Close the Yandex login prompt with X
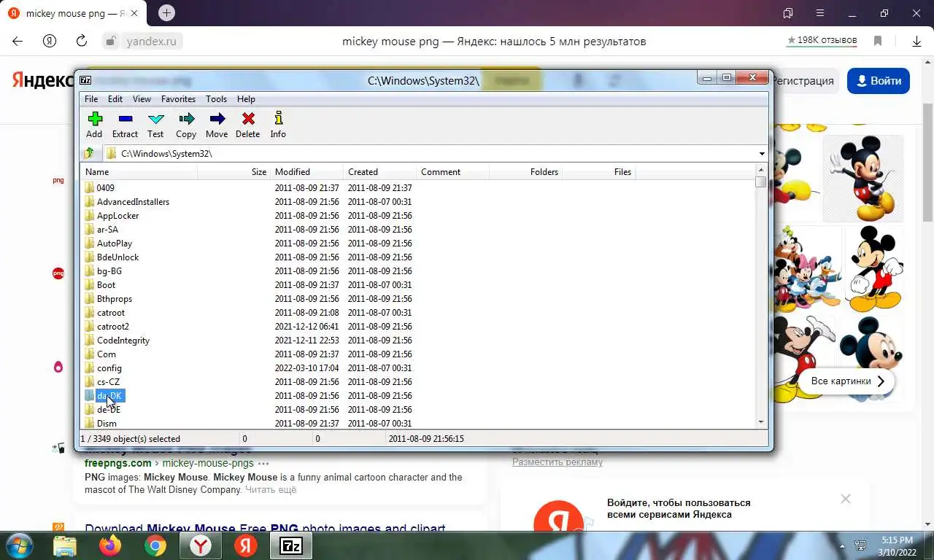This screenshot has height=560, width=934. (845, 499)
